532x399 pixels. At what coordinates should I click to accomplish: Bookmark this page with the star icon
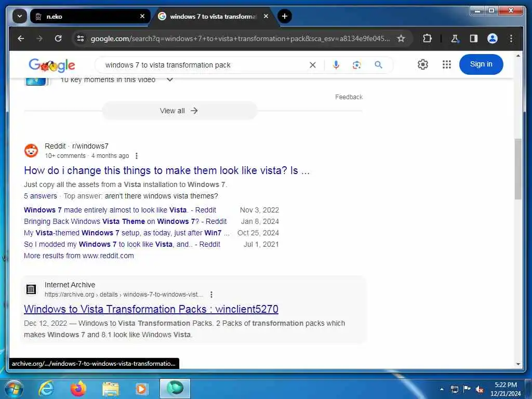(401, 38)
